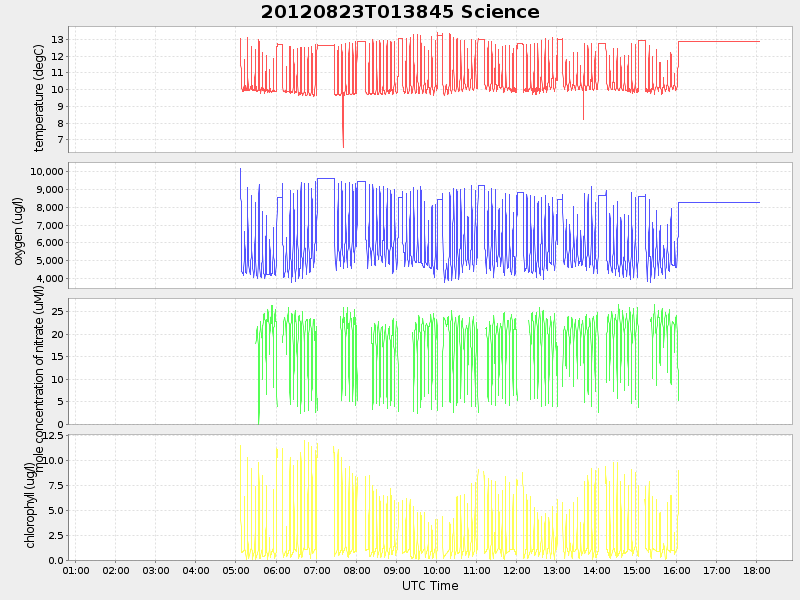800x600 pixels.
Task: Click the 13 tick on temperature axis
Action: pyautogui.click(x=57, y=39)
